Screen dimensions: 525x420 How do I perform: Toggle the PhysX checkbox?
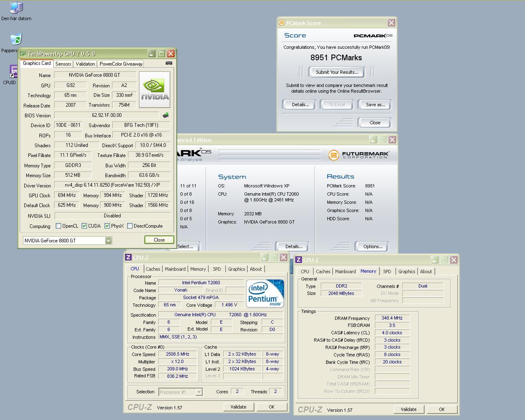107,226
